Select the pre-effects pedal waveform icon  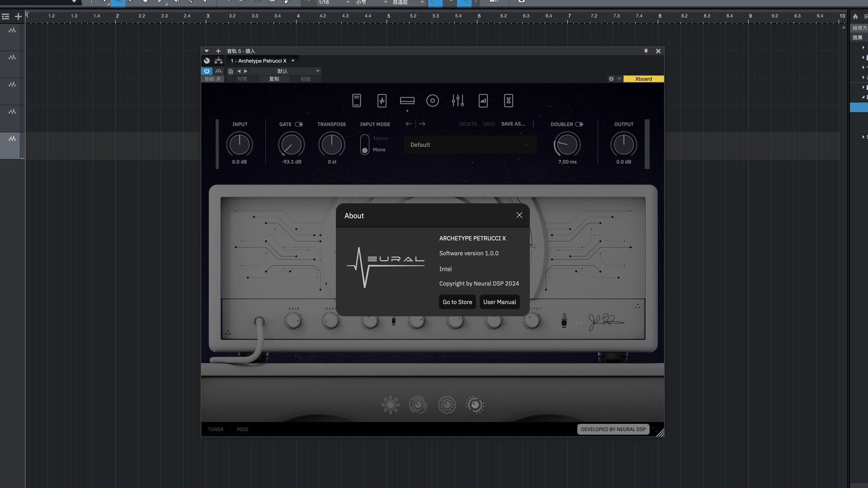tap(382, 100)
